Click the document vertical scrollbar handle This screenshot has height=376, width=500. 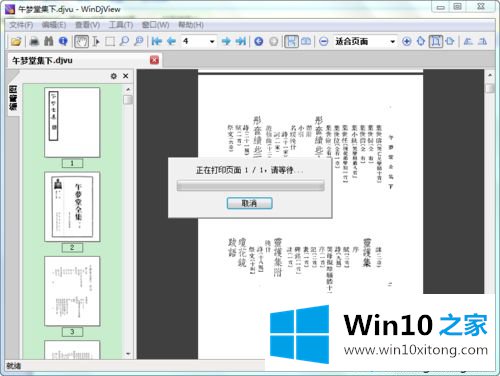tap(489, 88)
